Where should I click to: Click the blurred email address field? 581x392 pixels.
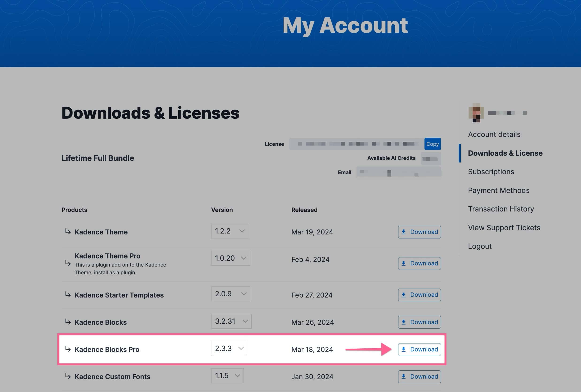(399, 172)
